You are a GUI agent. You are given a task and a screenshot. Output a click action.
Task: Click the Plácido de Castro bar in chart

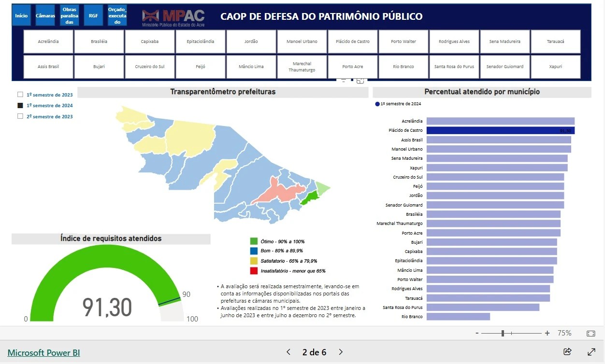pos(500,130)
